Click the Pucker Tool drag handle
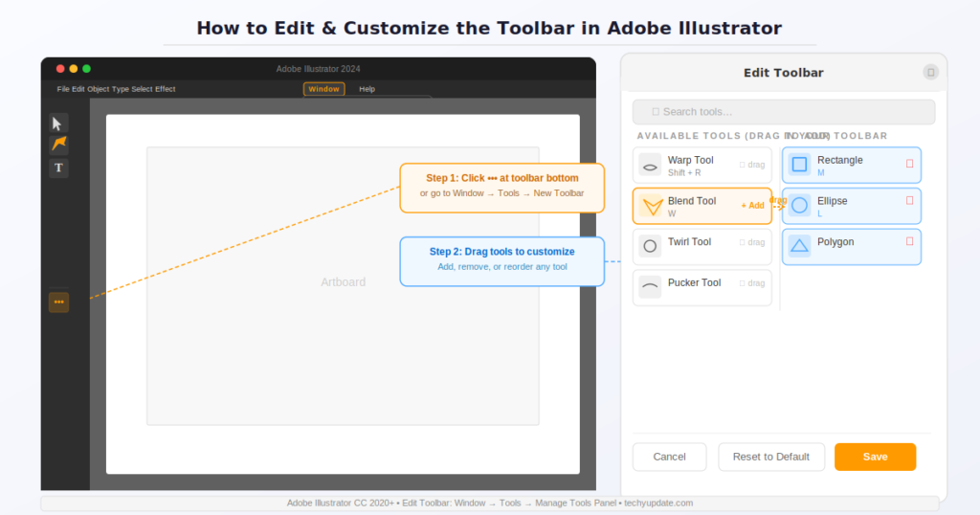This screenshot has height=515, width=980. (752, 283)
